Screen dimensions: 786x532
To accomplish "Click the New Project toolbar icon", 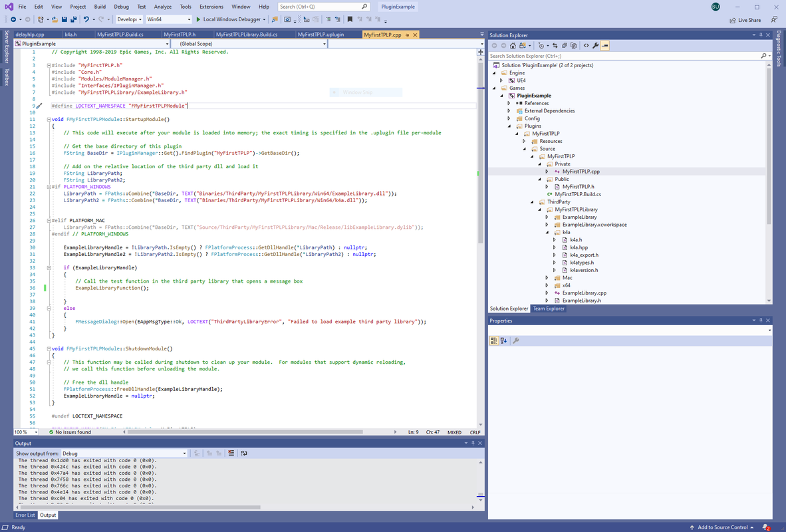I will 41,19.
